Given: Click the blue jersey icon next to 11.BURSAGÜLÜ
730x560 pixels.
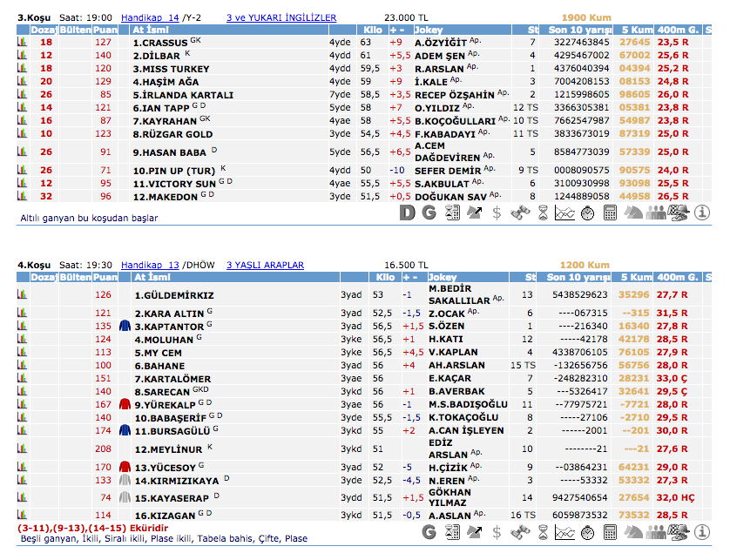Looking at the screenshot, I should click(x=125, y=430).
